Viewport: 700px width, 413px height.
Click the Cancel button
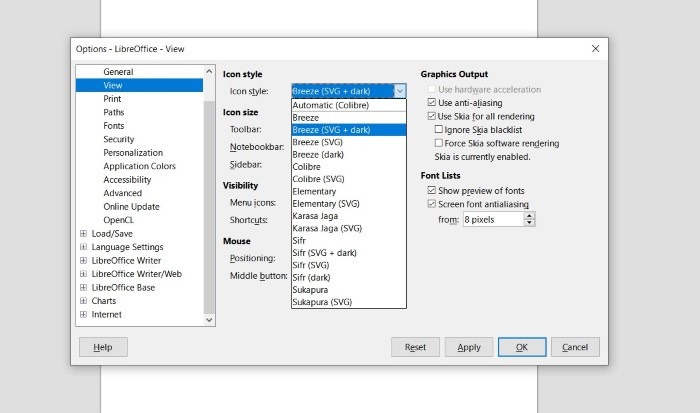(x=575, y=347)
